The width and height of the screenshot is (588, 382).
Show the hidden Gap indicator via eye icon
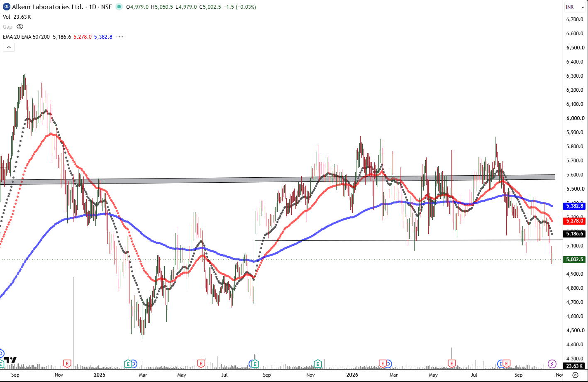pos(20,27)
